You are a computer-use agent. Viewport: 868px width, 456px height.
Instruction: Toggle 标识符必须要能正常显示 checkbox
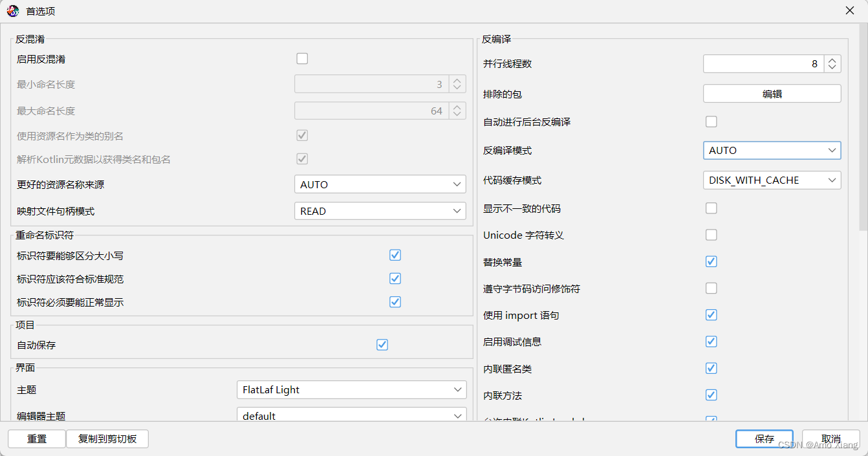395,302
